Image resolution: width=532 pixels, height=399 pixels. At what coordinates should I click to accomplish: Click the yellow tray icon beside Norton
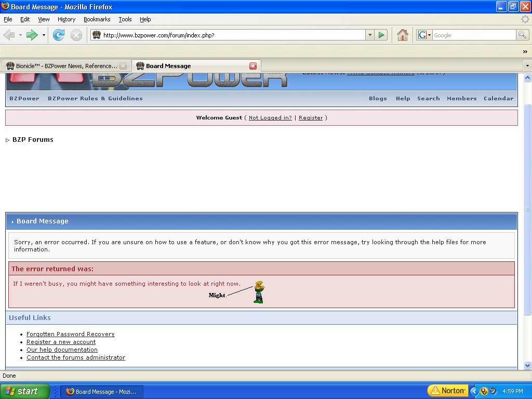[x=484, y=391]
